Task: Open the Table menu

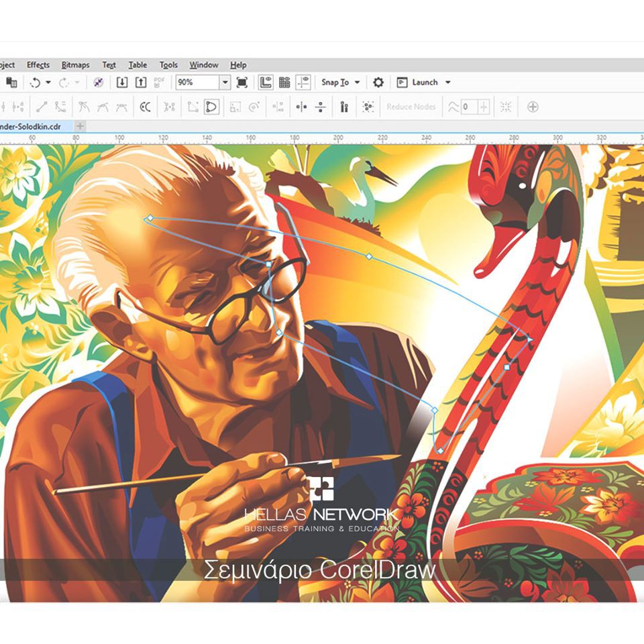Action: [138, 65]
